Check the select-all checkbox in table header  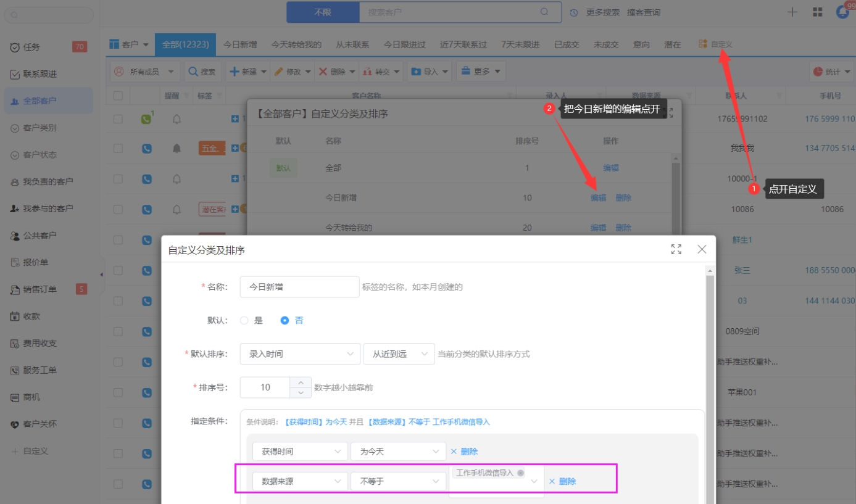(x=118, y=96)
